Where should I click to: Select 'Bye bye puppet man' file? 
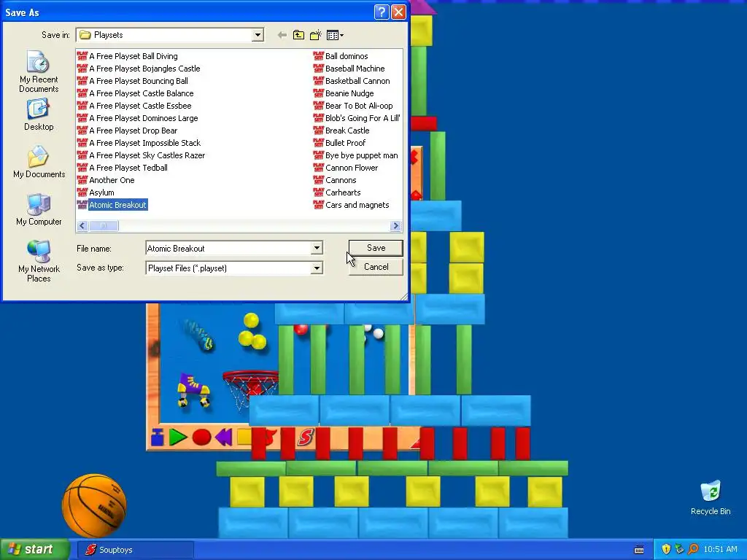point(356,155)
